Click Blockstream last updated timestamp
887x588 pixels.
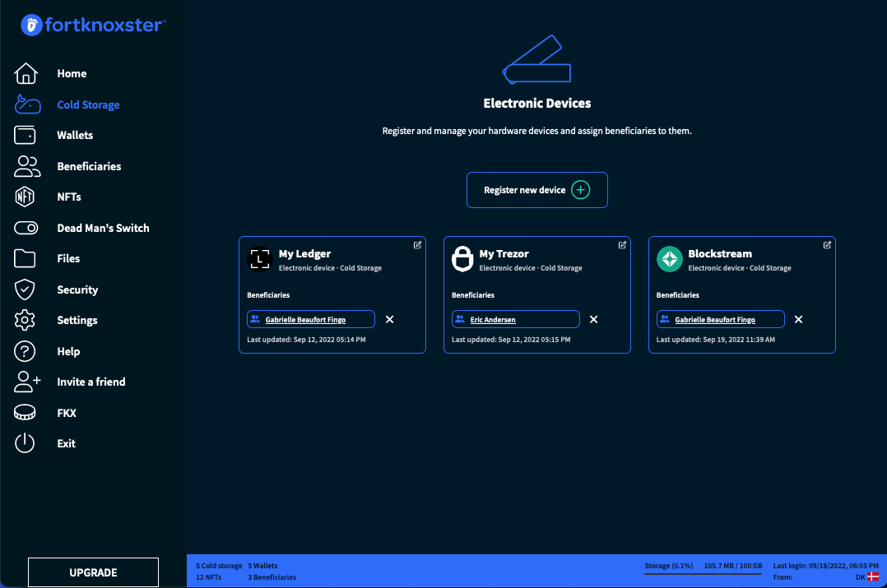pyautogui.click(x=716, y=340)
